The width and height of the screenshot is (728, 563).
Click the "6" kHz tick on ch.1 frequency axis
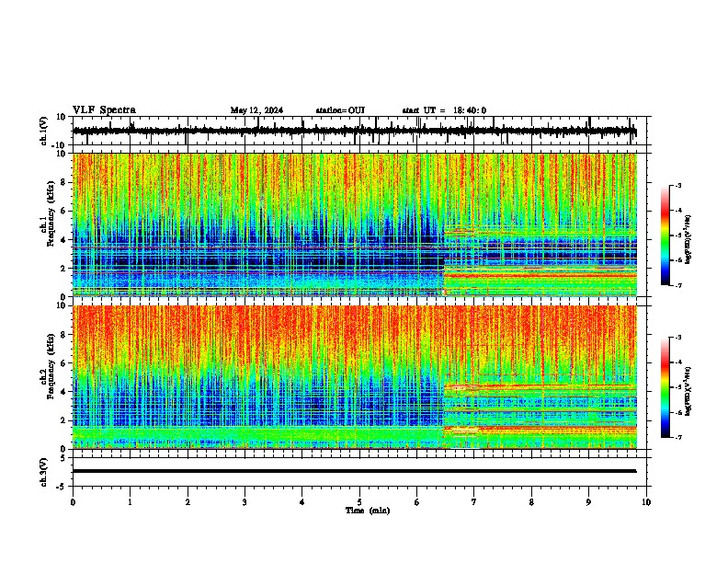tap(65, 211)
